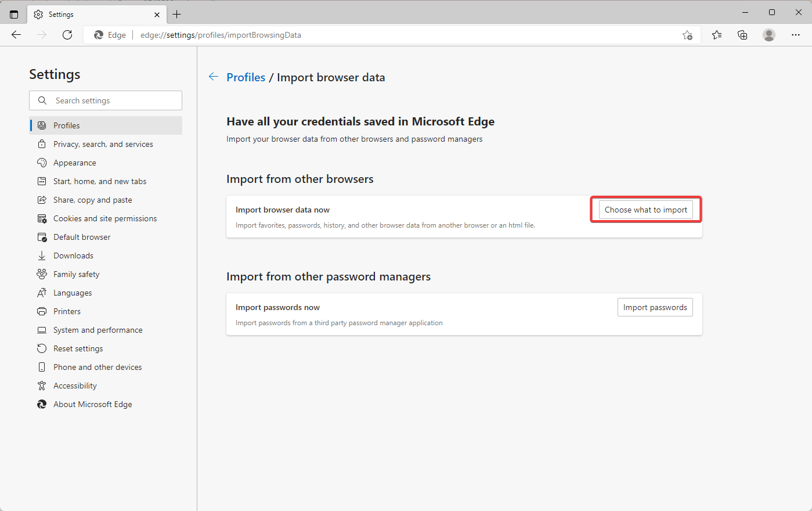Add this page to favorites star icon
812x511 pixels.
tap(687, 35)
